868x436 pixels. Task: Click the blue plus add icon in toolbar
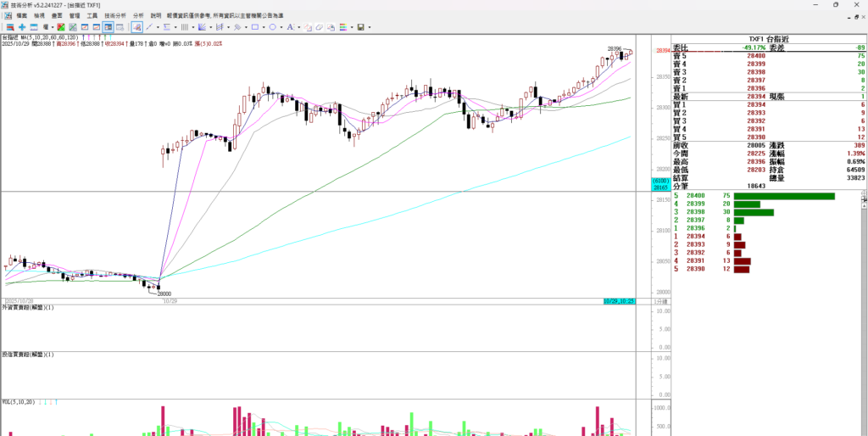[x=22, y=27]
